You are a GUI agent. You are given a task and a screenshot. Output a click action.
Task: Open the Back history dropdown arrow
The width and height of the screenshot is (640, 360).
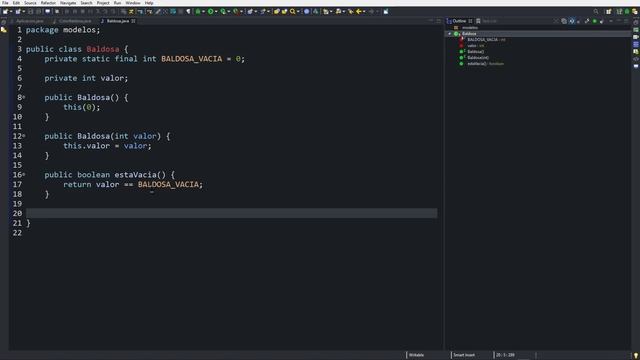(x=364, y=11)
